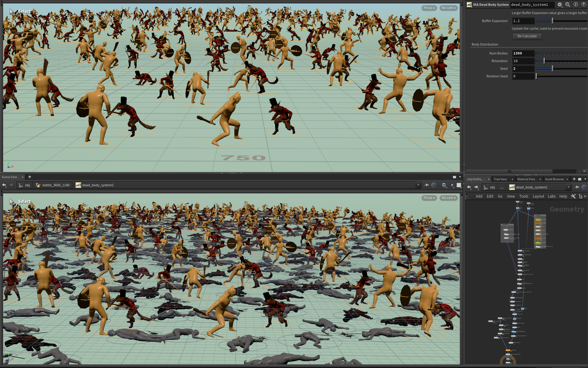This screenshot has width=588, height=368.
Task: Click the network editor back arrow
Action: pos(469,187)
